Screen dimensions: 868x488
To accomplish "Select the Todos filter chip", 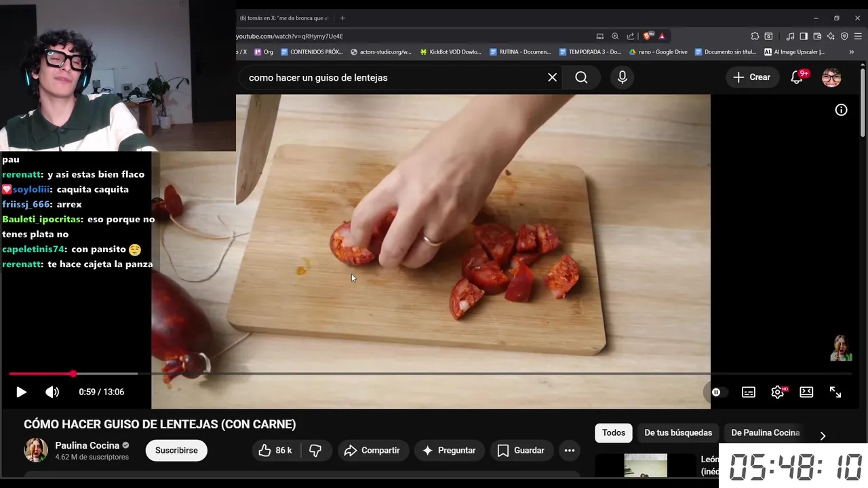I will pyautogui.click(x=614, y=432).
